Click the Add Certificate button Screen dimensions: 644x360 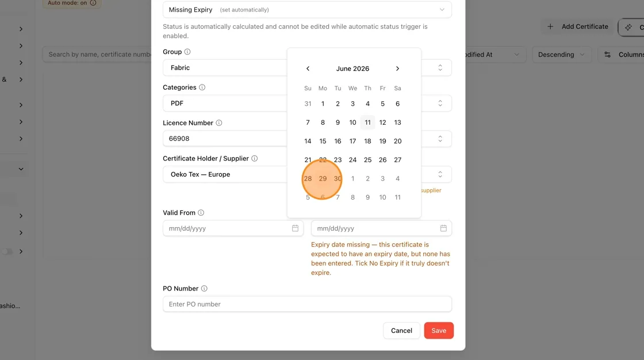[x=577, y=26]
